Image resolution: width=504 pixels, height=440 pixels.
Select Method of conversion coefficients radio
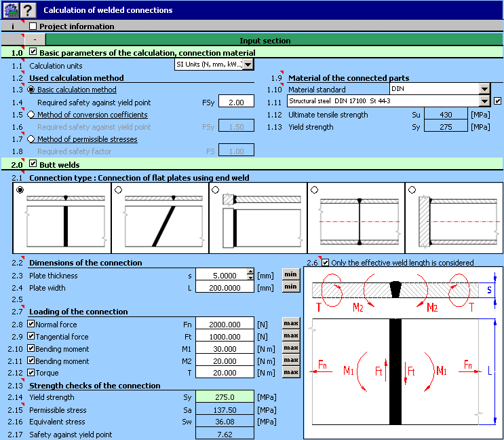point(31,115)
